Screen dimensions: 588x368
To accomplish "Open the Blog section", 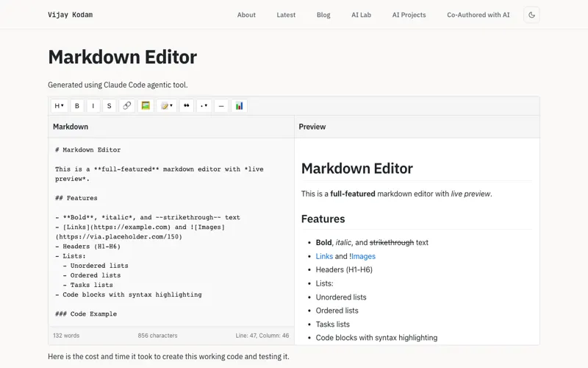I will (x=323, y=15).
